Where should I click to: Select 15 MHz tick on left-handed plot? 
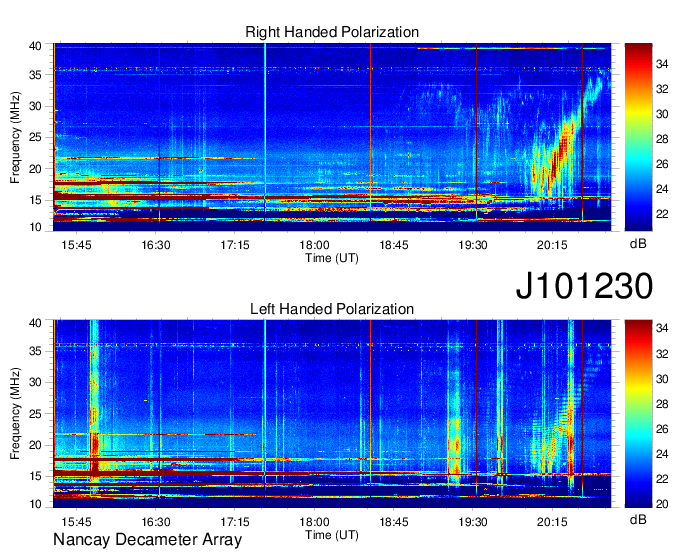point(36,477)
